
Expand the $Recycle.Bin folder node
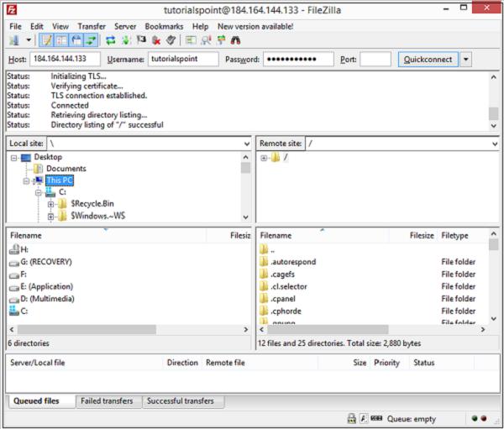click(x=50, y=204)
